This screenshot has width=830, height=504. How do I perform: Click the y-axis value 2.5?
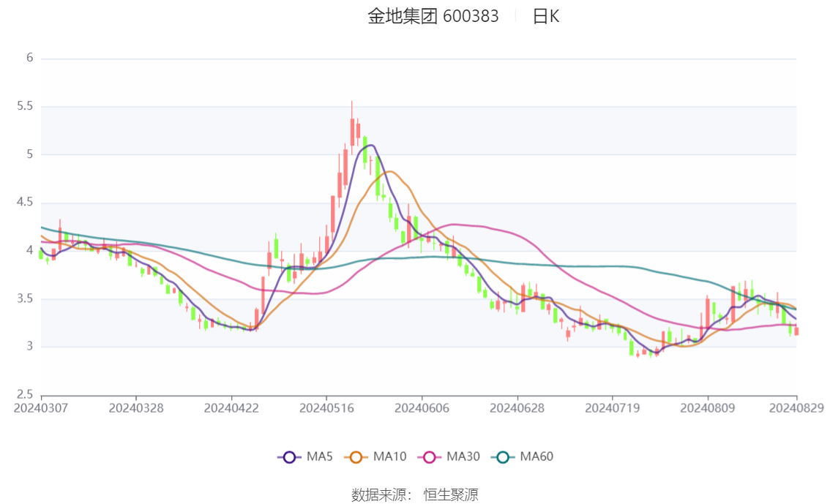click(25, 394)
